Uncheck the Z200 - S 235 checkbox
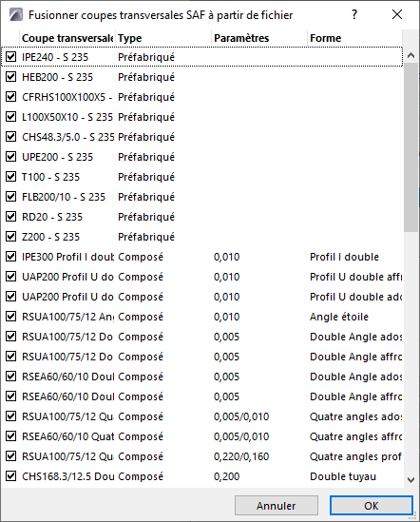 (x=11, y=237)
